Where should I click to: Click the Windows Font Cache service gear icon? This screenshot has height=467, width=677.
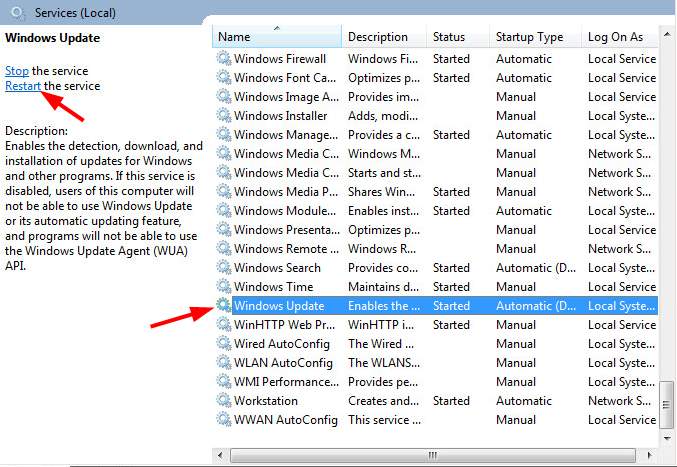click(224, 77)
